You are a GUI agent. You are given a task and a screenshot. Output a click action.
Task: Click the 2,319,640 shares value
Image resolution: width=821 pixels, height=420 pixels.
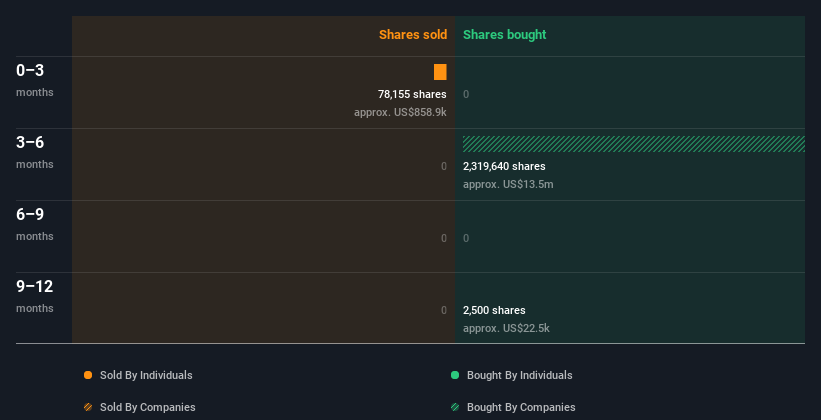504,166
